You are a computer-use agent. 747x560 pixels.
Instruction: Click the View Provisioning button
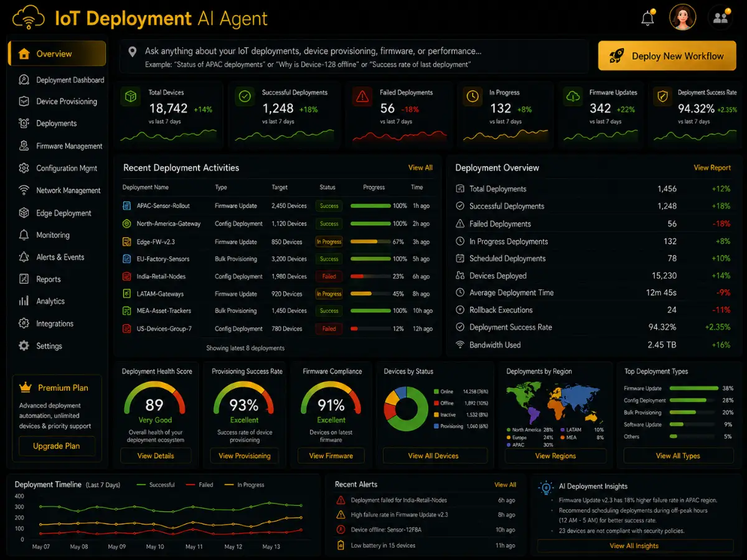click(x=245, y=456)
